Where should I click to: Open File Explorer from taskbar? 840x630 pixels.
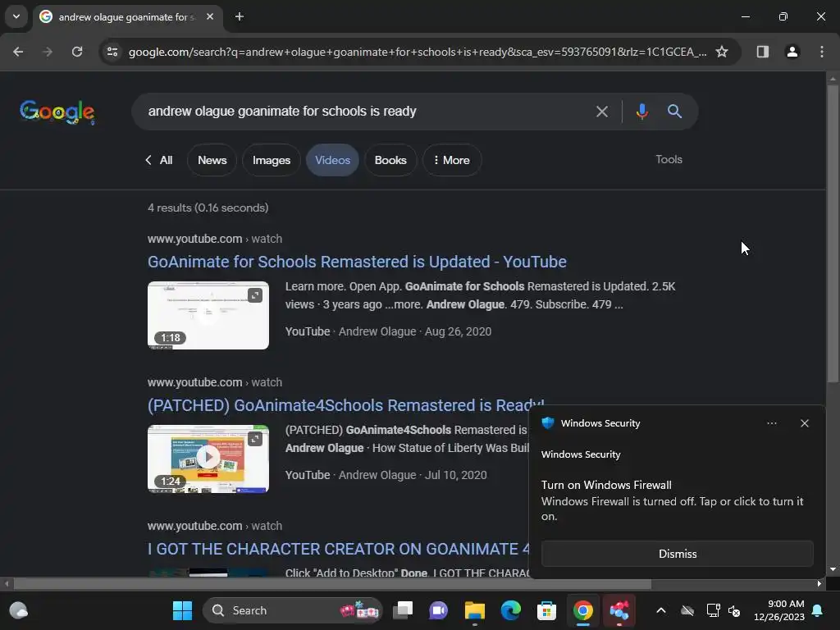point(475,610)
